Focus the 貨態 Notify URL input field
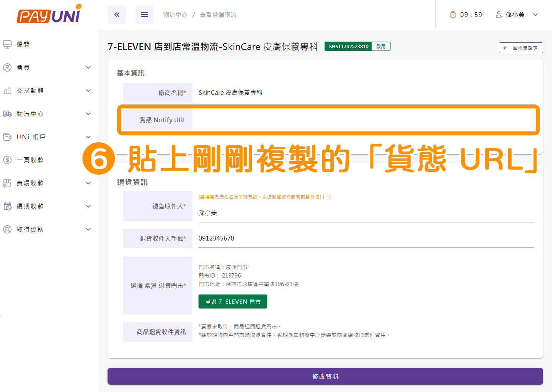Screen dimensions: 552x392 pos(366,120)
